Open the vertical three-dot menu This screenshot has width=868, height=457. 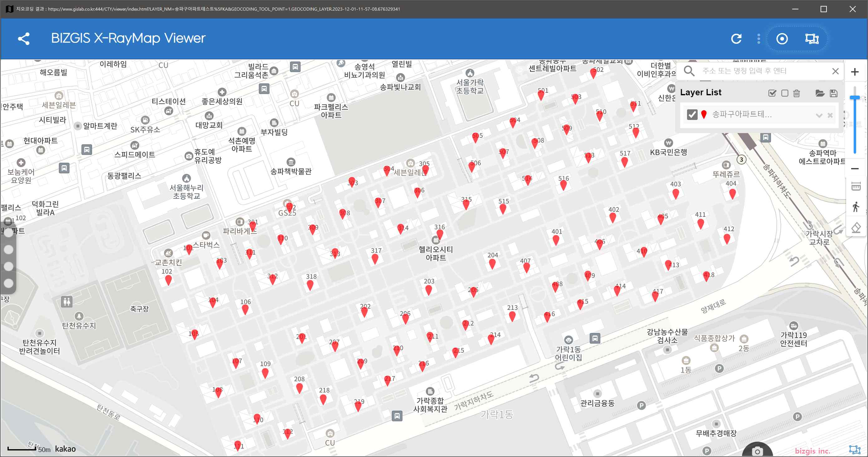click(x=758, y=39)
